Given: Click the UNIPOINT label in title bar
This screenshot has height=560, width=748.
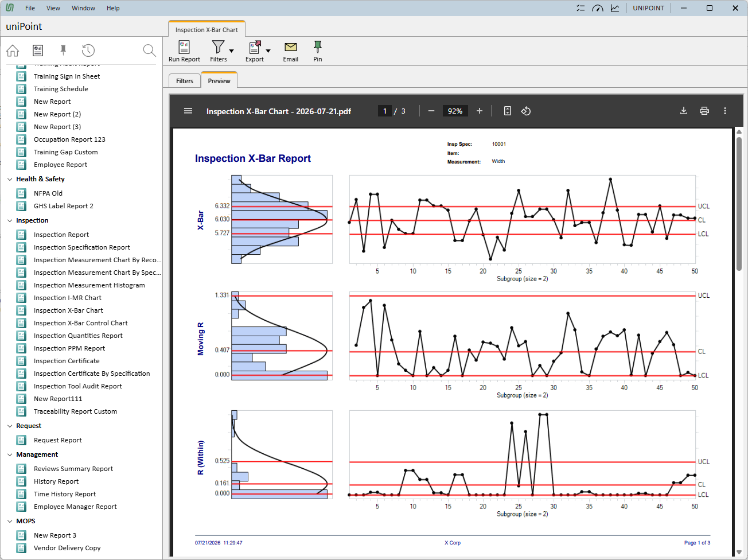Looking at the screenshot, I should [x=648, y=8].
